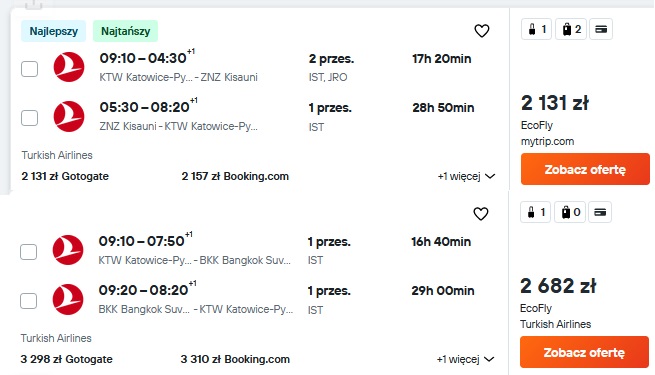Click Turkish Airlines logo for 09:10–04:30 flight

tap(69, 67)
